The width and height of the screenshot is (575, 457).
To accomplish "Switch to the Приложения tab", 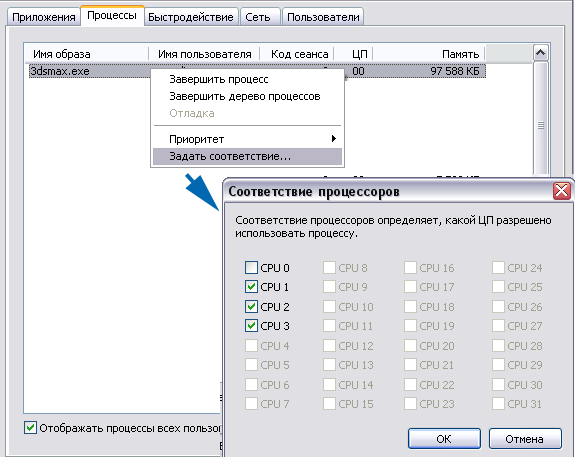I will [x=44, y=17].
